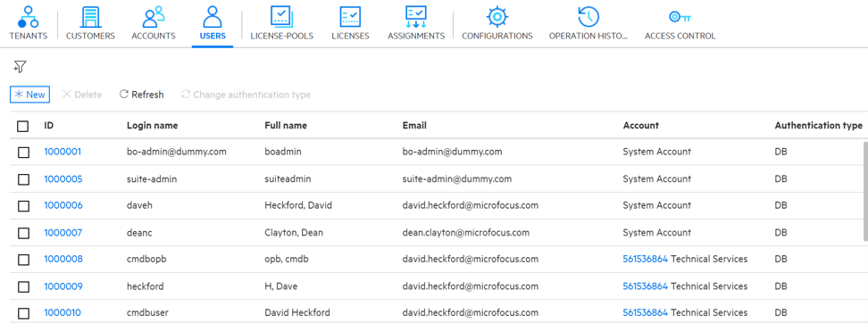Sort by Authentication type column header
Viewport: 868px width, 323px height.
click(x=818, y=125)
